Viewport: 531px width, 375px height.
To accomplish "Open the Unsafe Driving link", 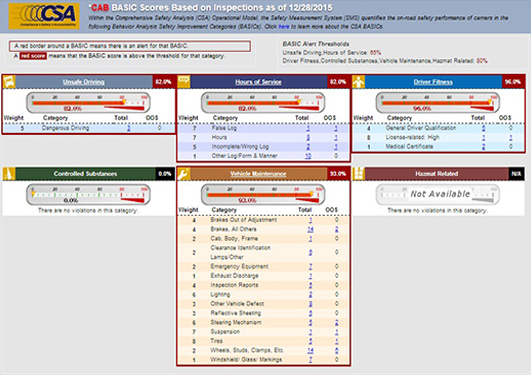I will pyautogui.click(x=84, y=82).
